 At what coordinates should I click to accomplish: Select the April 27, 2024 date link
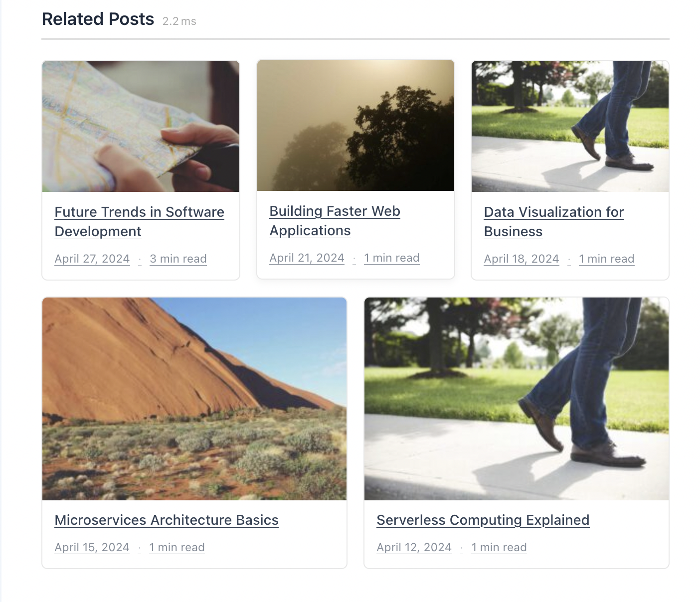point(92,259)
